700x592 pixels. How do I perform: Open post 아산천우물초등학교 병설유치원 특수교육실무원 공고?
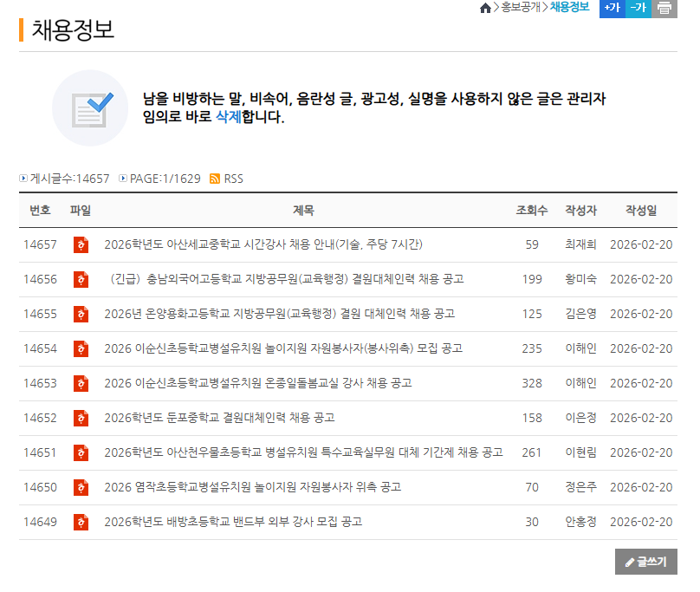pos(303,452)
